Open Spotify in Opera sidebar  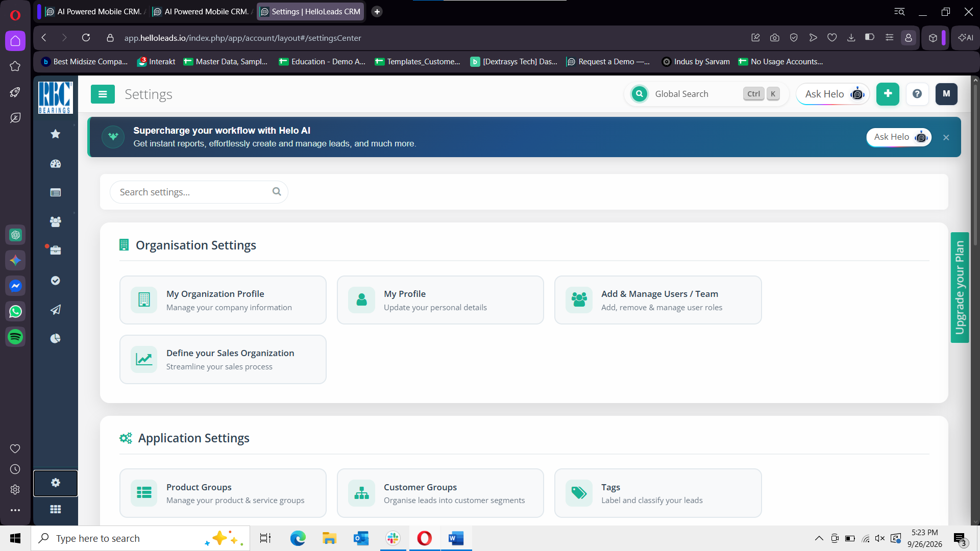pos(15,337)
